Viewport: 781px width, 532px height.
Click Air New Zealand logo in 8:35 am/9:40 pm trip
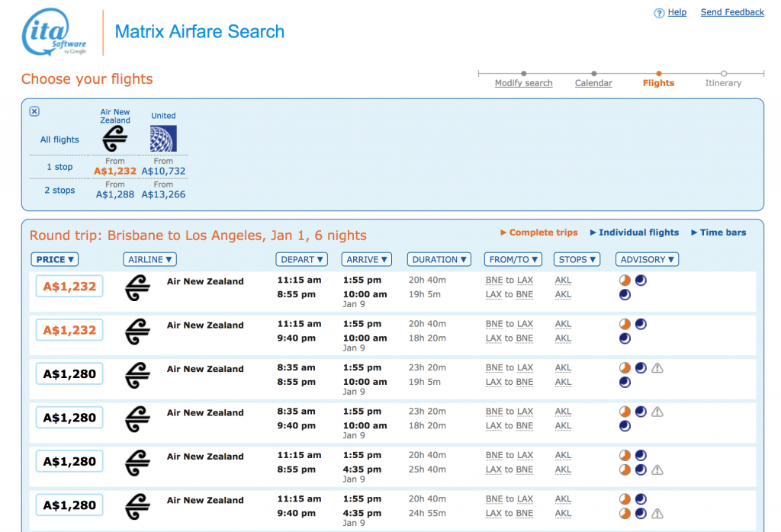click(137, 419)
